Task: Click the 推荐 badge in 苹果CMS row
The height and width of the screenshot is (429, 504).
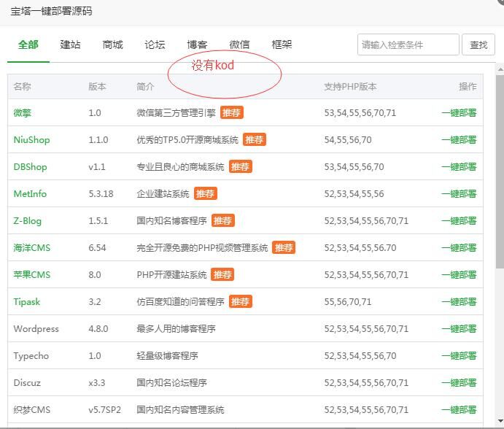Action: [x=222, y=275]
